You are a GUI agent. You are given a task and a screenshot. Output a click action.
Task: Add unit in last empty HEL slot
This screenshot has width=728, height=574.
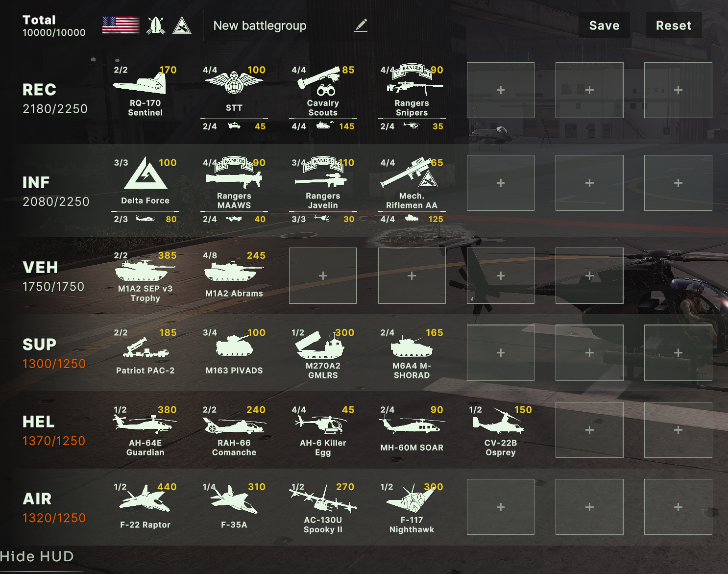tap(678, 430)
